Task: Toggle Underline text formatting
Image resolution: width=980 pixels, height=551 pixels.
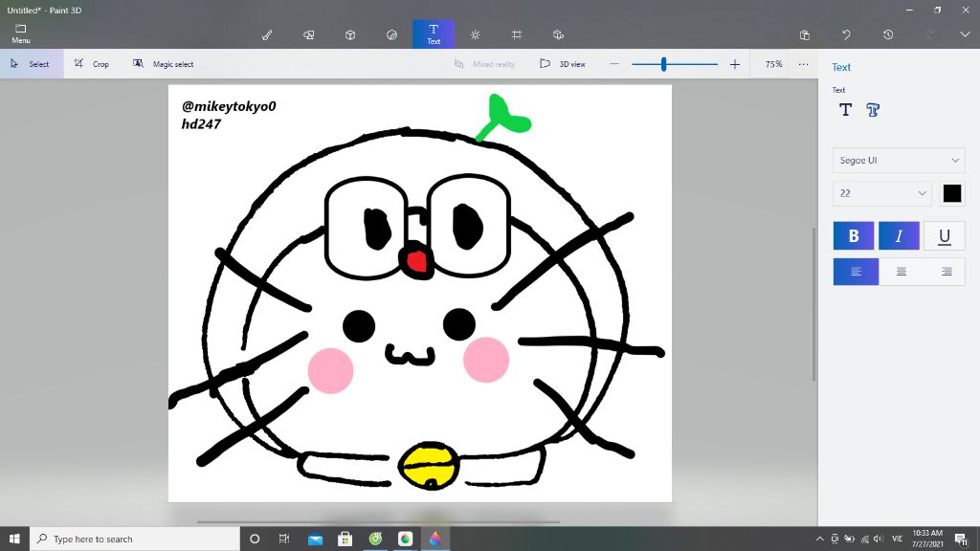Action: click(944, 235)
